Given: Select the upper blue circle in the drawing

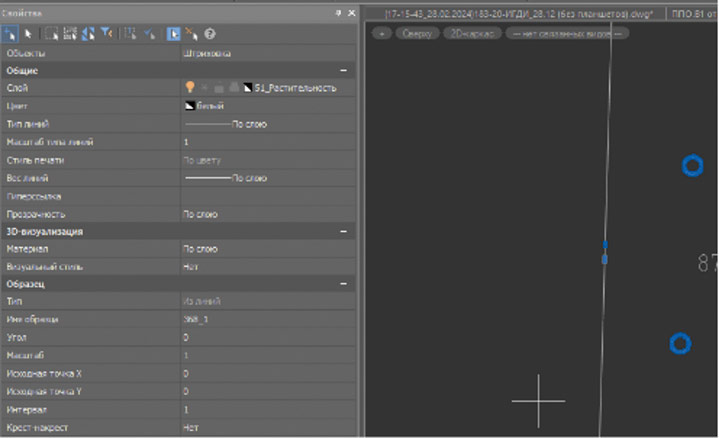Looking at the screenshot, I should pos(692,166).
